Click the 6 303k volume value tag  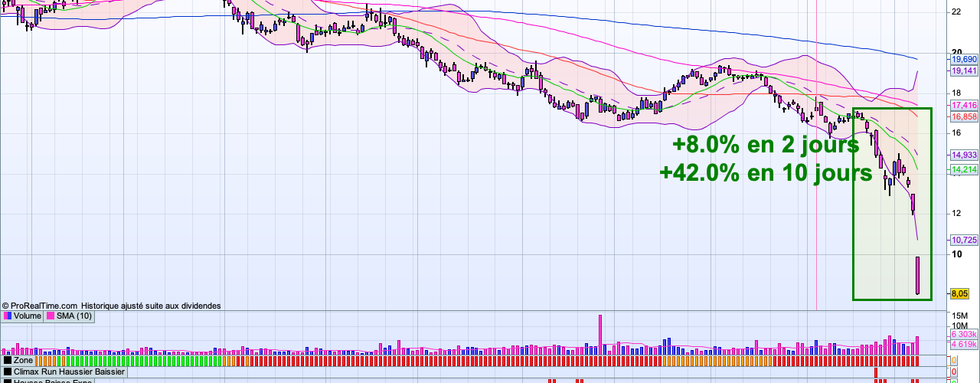(x=963, y=335)
